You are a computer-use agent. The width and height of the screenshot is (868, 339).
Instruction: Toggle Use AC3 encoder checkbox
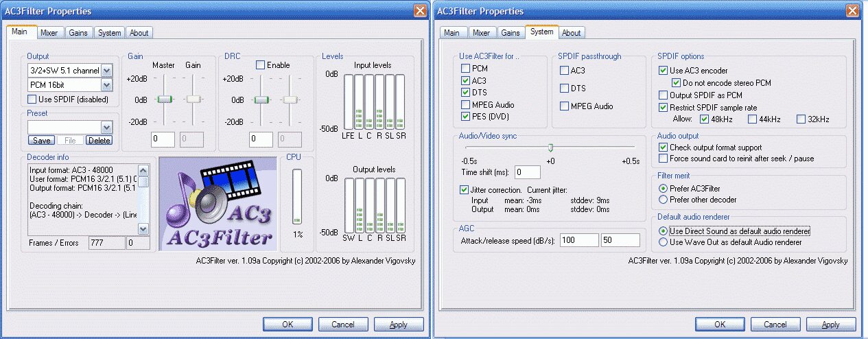click(x=663, y=70)
